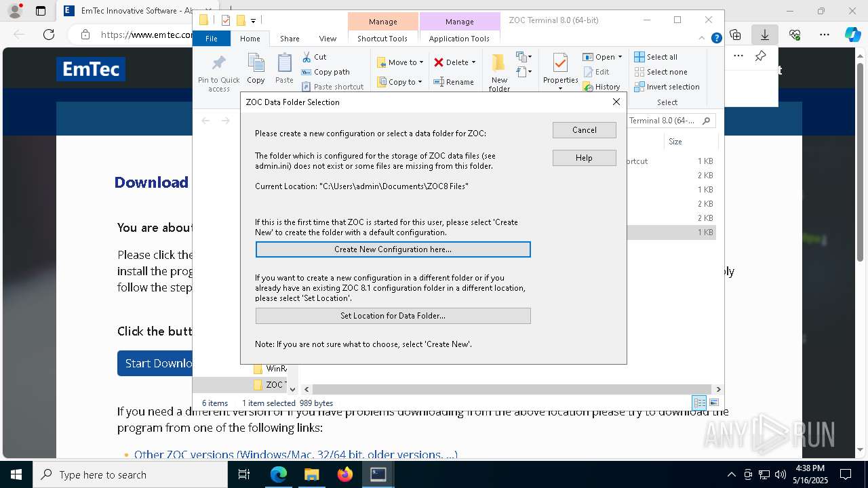Click Start Download button on webpage
This screenshot has height=488, width=868.
pyautogui.click(x=156, y=363)
